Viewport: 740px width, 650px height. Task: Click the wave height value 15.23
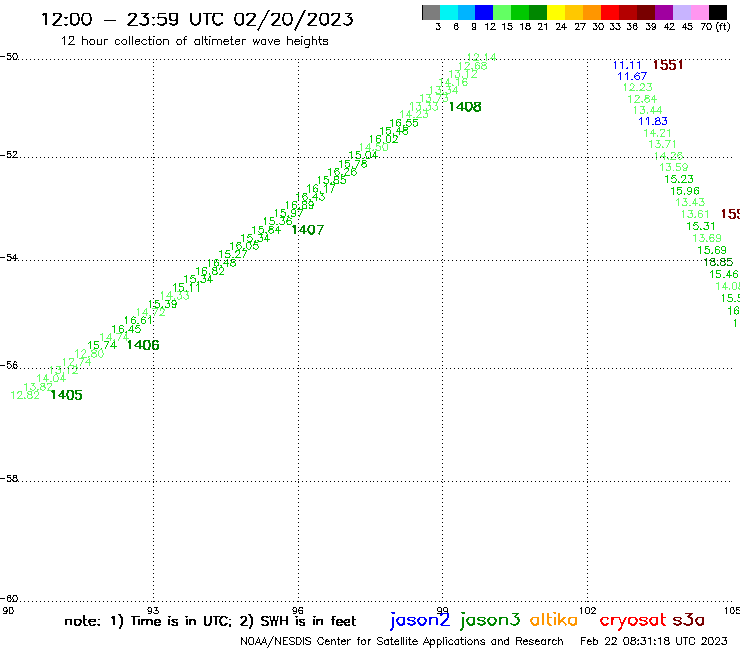679,179
